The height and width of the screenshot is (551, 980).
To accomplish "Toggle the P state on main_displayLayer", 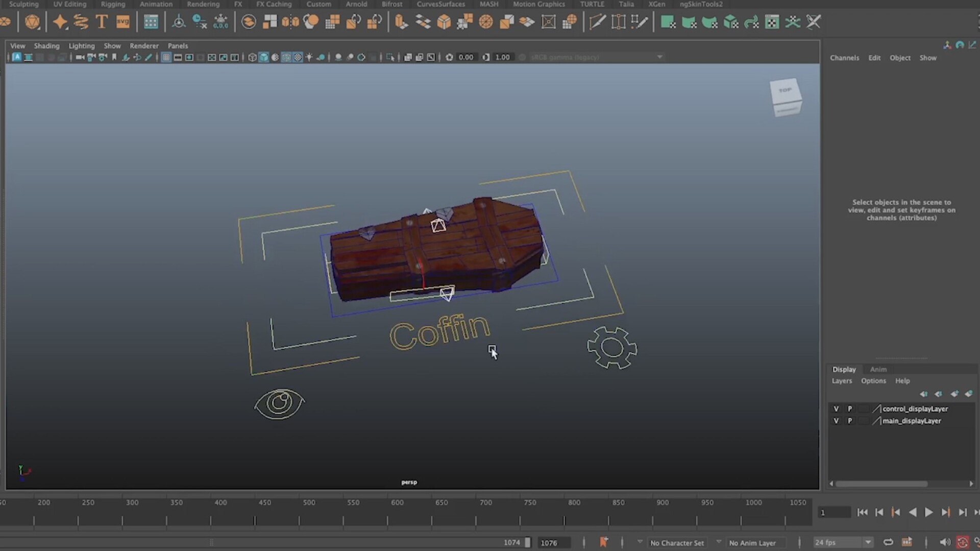I will [850, 421].
